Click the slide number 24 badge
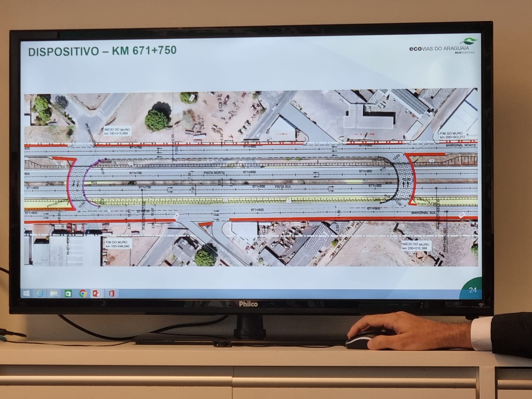 [x=472, y=290]
